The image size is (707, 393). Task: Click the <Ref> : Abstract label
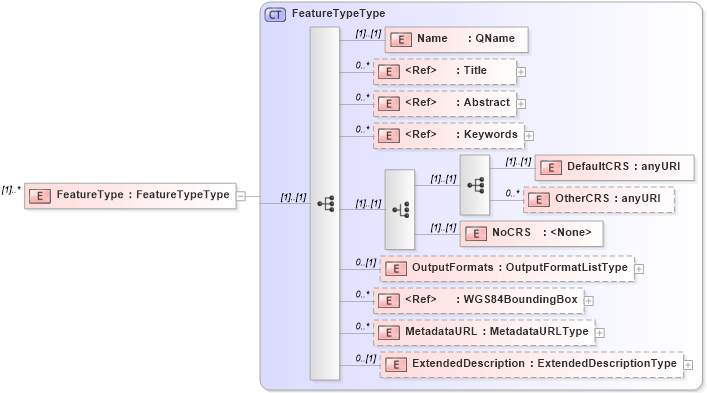click(x=458, y=102)
